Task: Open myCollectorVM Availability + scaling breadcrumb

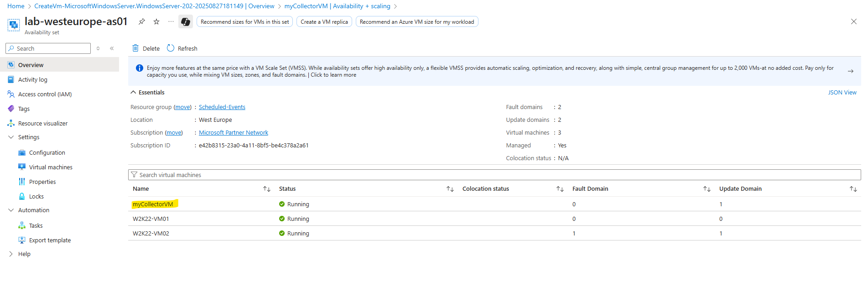Action: pyautogui.click(x=338, y=6)
